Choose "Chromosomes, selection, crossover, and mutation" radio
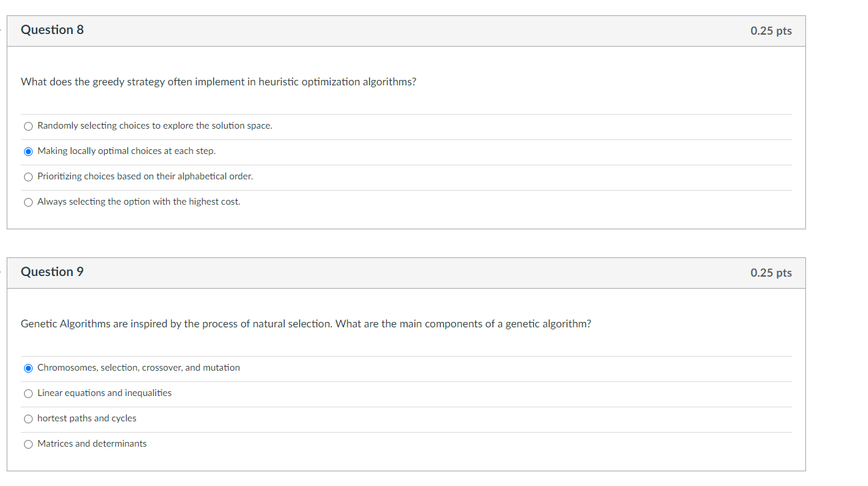868x486 pixels. (x=28, y=368)
